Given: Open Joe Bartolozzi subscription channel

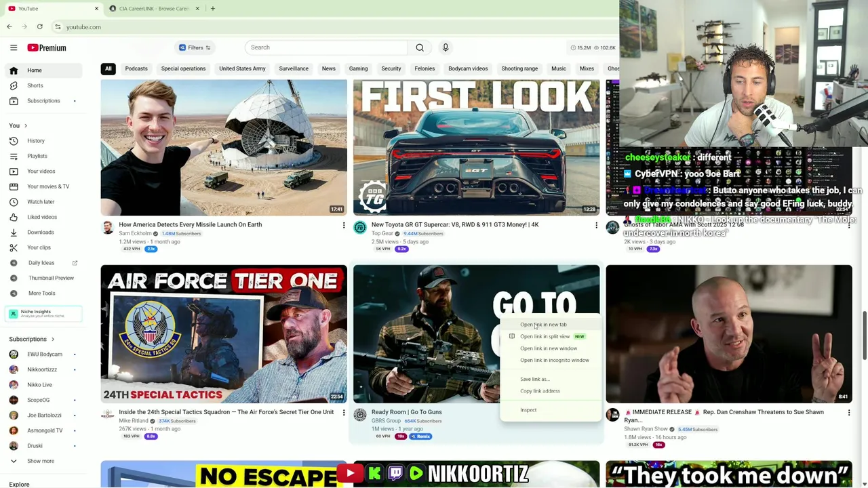Looking at the screenshot, I should (x=44, y=415).
